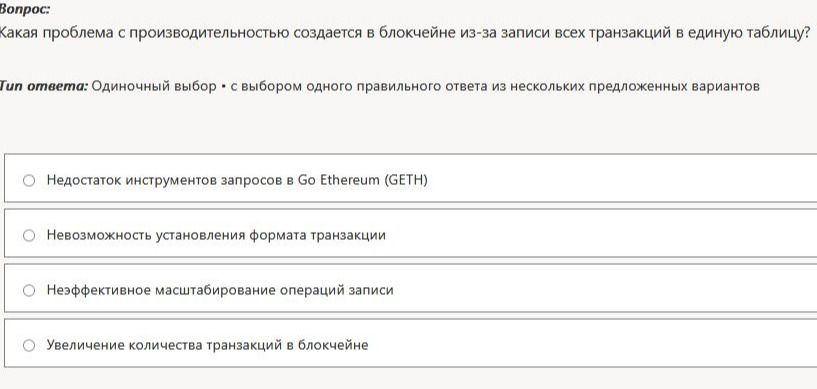The width and height of the screenshot is (817, 389).
Task: Click answer text Невозможность установления формата транзакции
Action: [216, 235]
